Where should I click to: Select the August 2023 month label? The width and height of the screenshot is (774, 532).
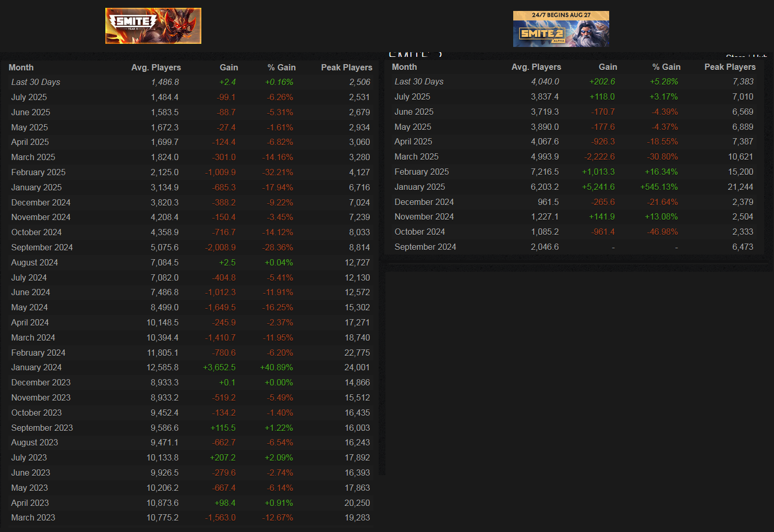click(x=34, y=442)
